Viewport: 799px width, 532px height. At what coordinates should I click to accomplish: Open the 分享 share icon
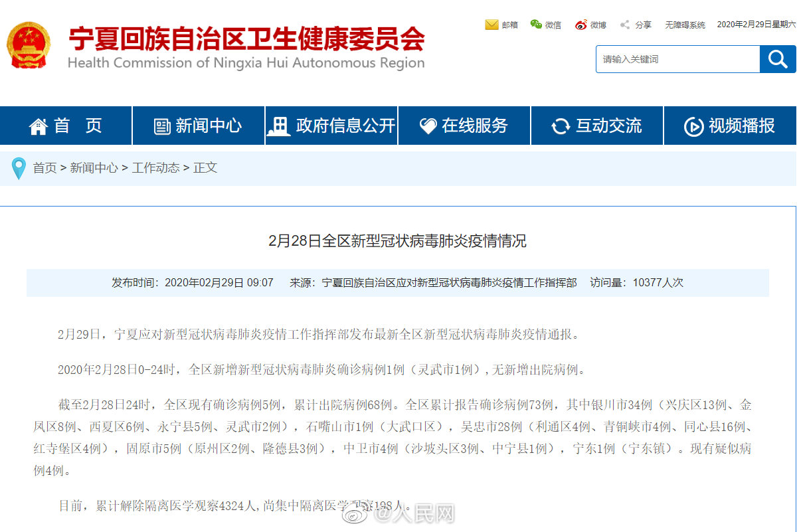click(625, 25)
